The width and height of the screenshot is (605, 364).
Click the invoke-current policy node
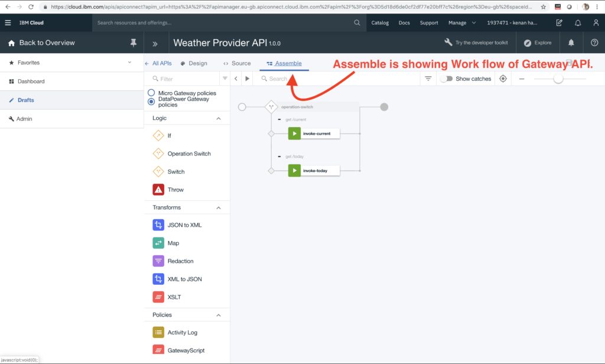tap(314, 134)
